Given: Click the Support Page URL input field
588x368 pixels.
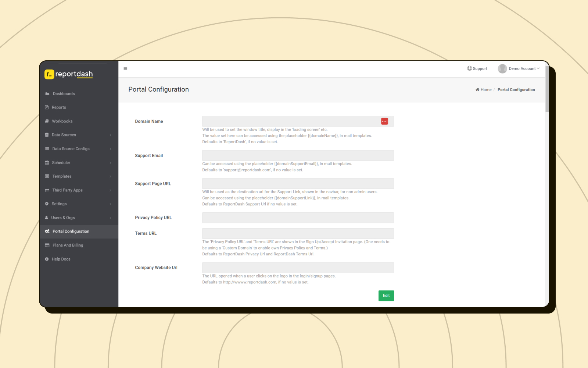Looking at the screenshot, I should 298,184.
